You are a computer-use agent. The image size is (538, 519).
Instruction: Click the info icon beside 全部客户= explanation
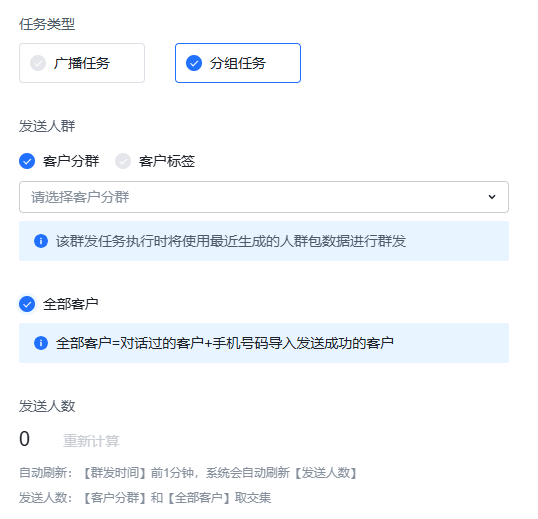(41, 343)
